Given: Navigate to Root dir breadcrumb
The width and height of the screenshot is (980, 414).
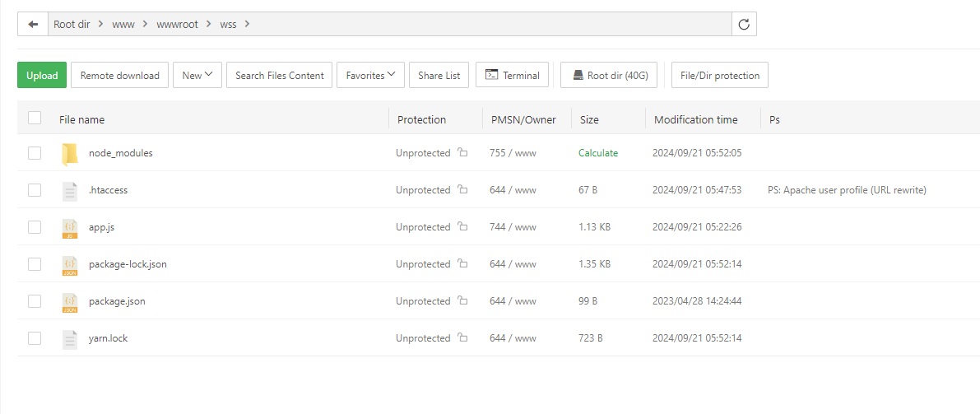Looking at the screenshot, I should click(x=72, y=24).
